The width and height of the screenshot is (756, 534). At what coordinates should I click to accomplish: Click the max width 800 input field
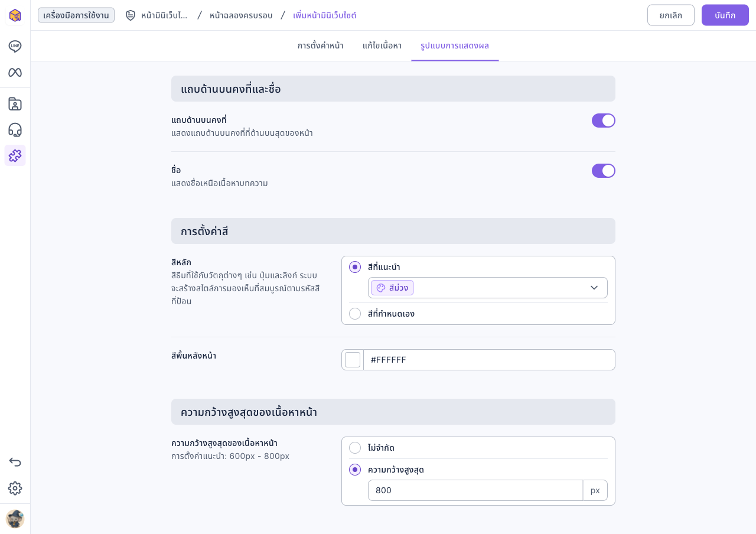[x=475, y=490]
